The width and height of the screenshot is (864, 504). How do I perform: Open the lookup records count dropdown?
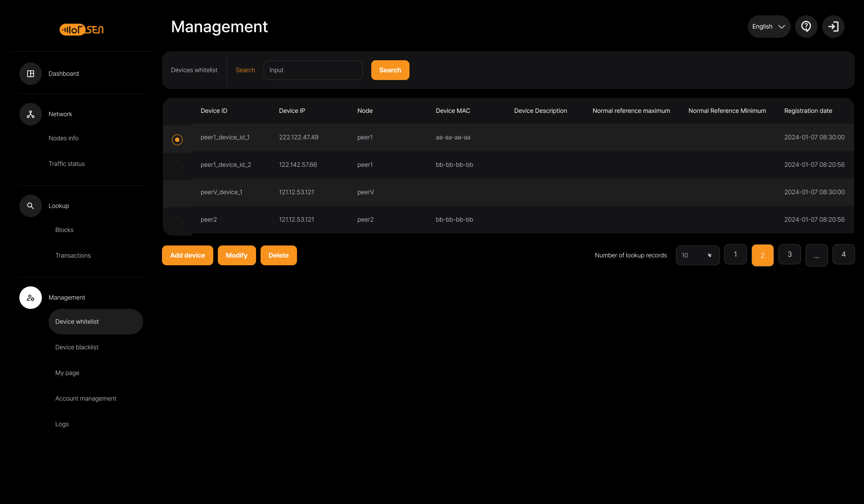coord(698,255)
